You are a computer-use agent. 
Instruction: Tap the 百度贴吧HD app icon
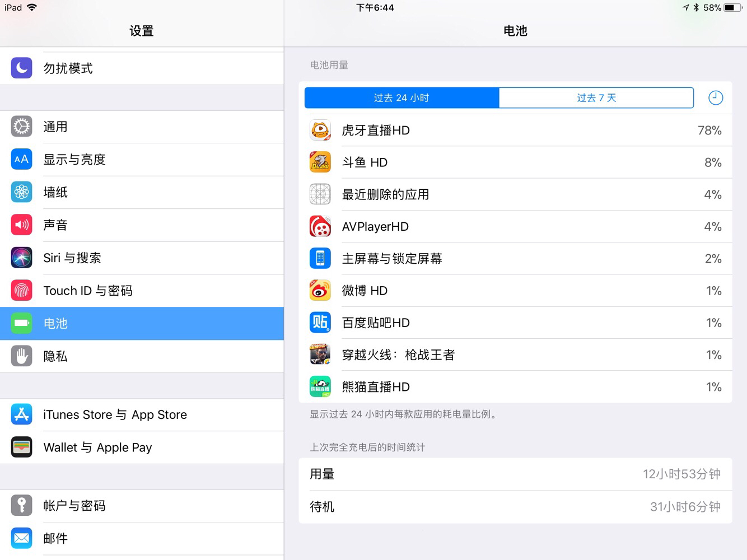click(x=320, y=323)
